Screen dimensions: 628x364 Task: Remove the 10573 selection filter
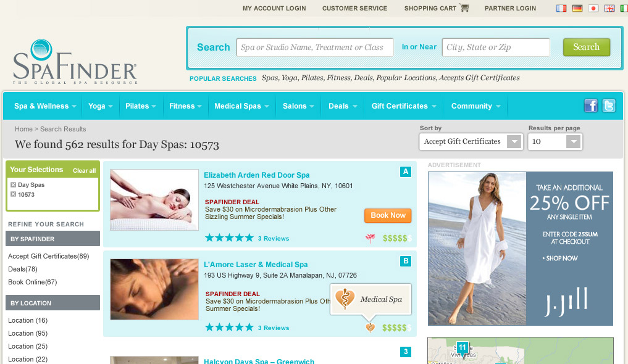click(13, 194)
